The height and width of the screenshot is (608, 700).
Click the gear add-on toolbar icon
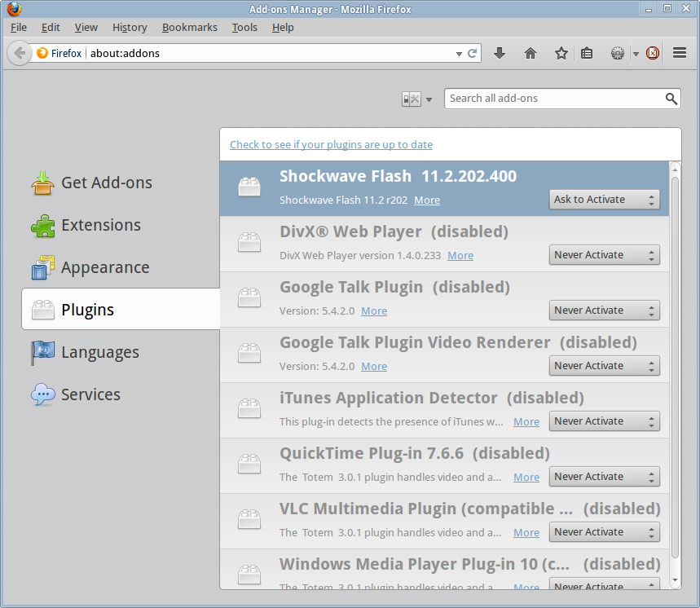click(x=618, y=54)
